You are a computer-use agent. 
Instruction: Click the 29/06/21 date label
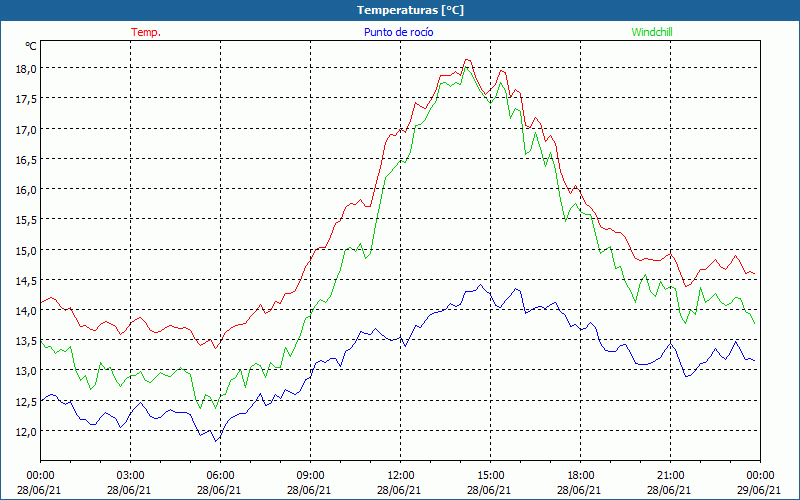(760, 490)
